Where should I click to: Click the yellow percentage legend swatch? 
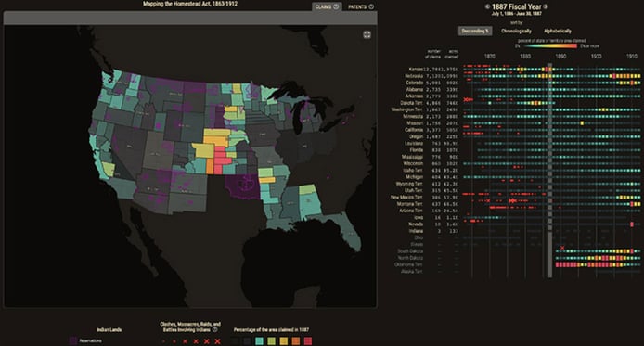click(283, 340)
